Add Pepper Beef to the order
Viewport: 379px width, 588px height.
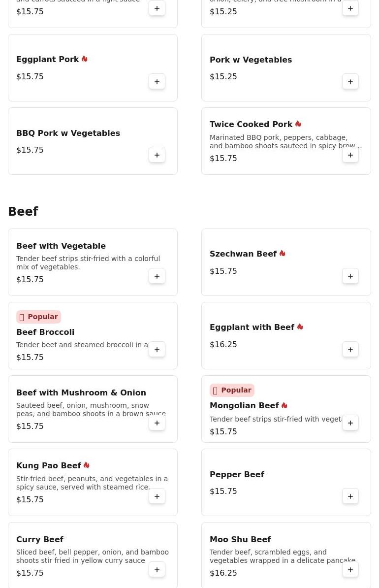pos(350,496)
